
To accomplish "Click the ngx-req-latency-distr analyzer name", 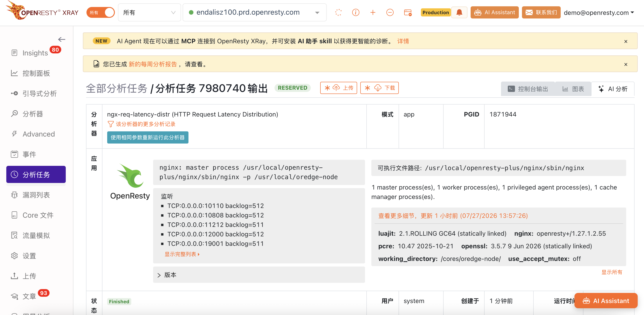I will tap(193, 114).
